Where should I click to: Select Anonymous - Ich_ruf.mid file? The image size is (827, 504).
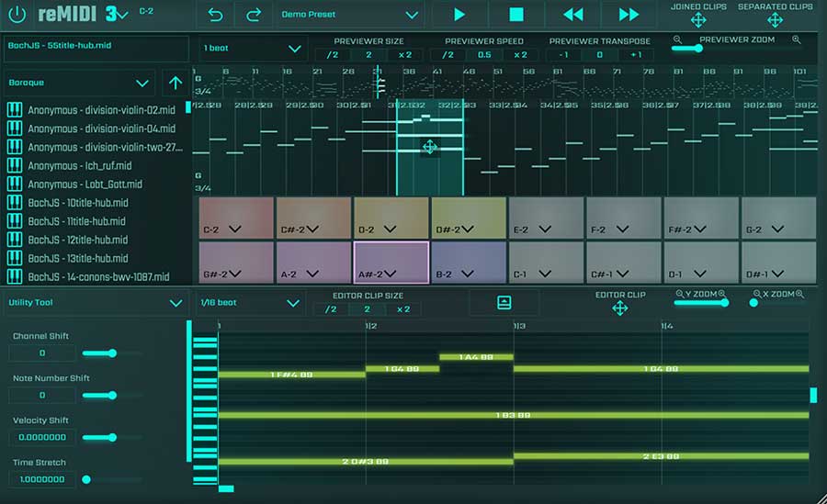pyautogui.click(x=80, y=165)
